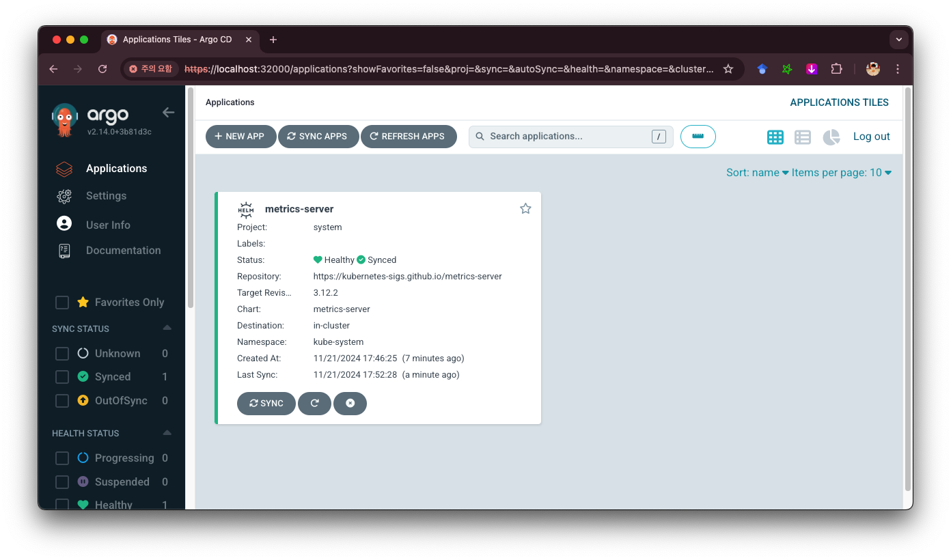Focus the Search applications field
The width and height of the screenshot is (951, 560).
(x=571, y=137)
